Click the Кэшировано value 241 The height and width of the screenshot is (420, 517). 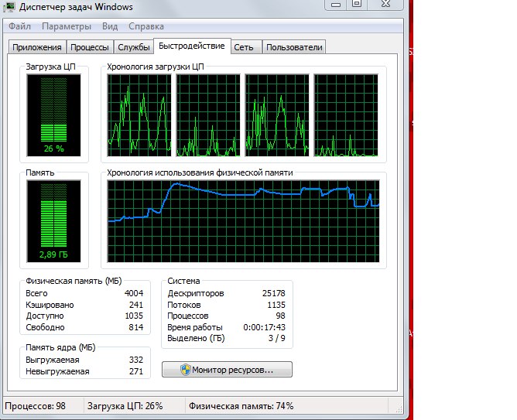pos(136,305)
